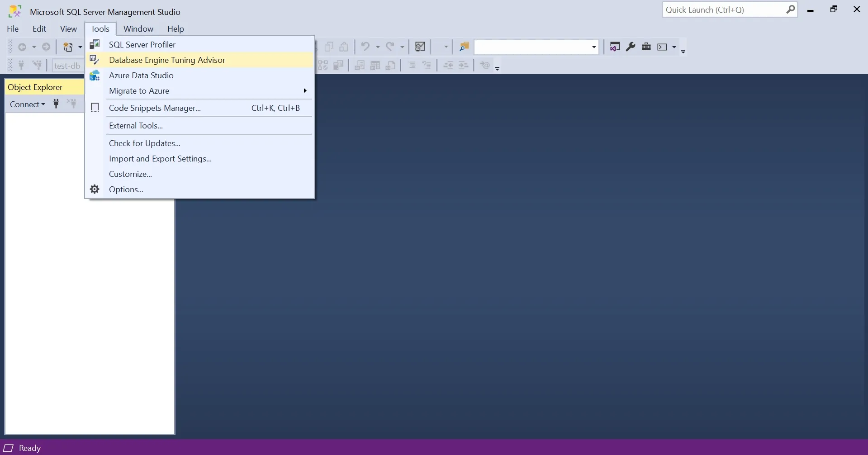The height and width of the screenshot is (455, 868).
Task: Click the wrench Properties icon
Action: (631, 47)
